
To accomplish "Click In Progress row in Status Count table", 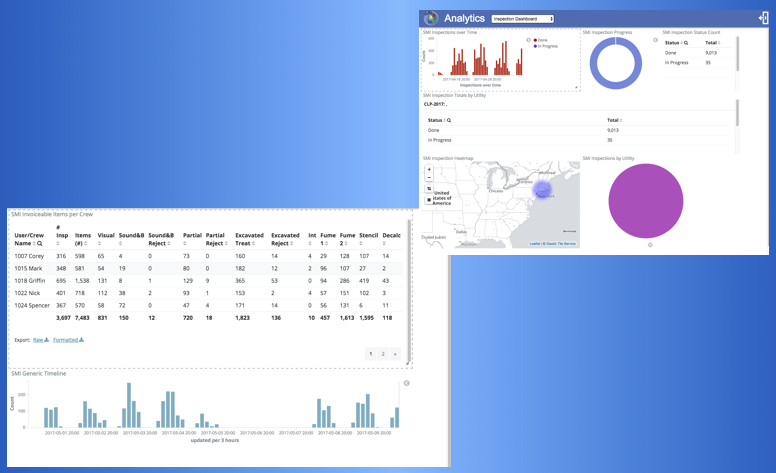I will tap(698, 63).
